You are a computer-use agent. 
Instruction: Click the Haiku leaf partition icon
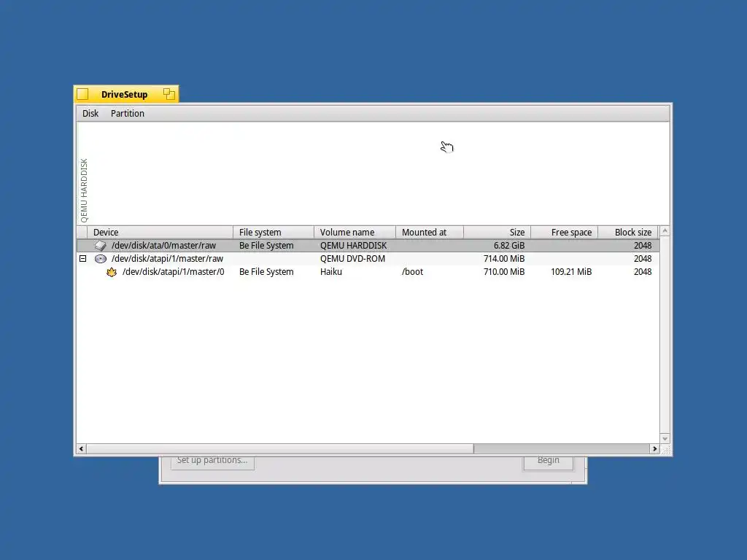coord(112,273)
